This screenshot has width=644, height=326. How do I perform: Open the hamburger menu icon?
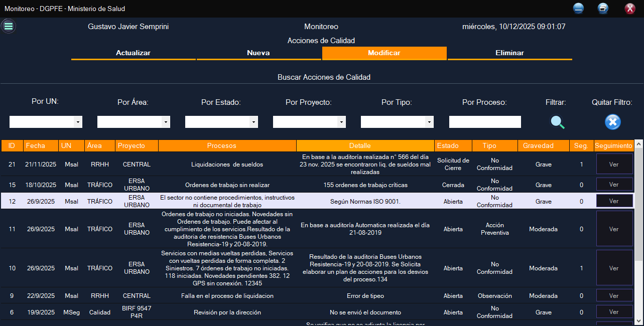coord(8,26)
